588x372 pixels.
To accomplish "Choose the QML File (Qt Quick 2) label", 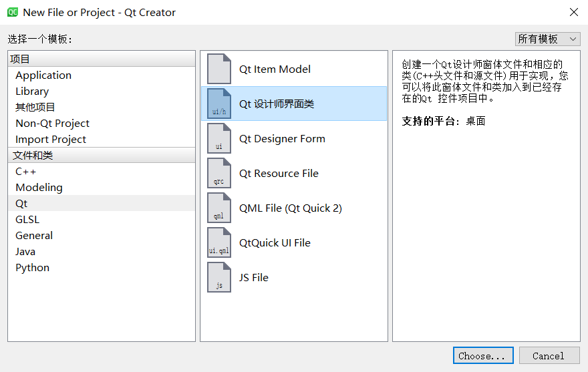I will [291, 208].
